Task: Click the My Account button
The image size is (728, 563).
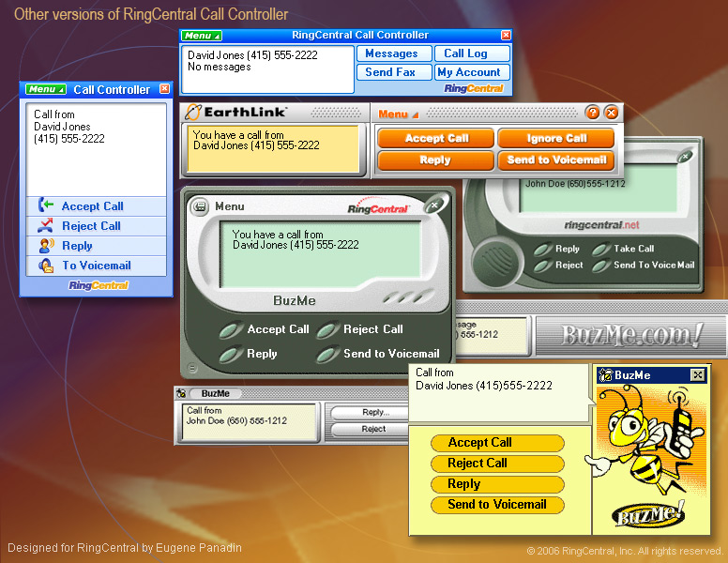Action: click(x=472, y=72)
